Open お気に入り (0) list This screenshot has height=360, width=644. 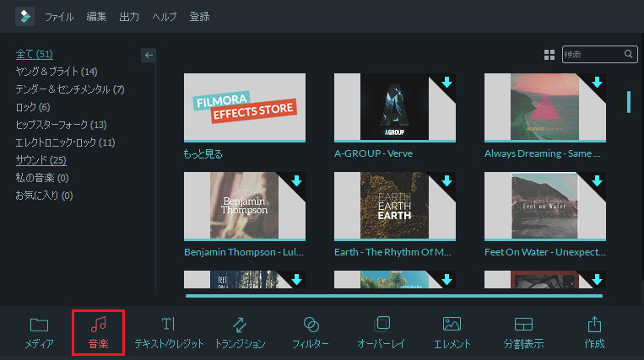pyautogui.click(x=44, y=195)
